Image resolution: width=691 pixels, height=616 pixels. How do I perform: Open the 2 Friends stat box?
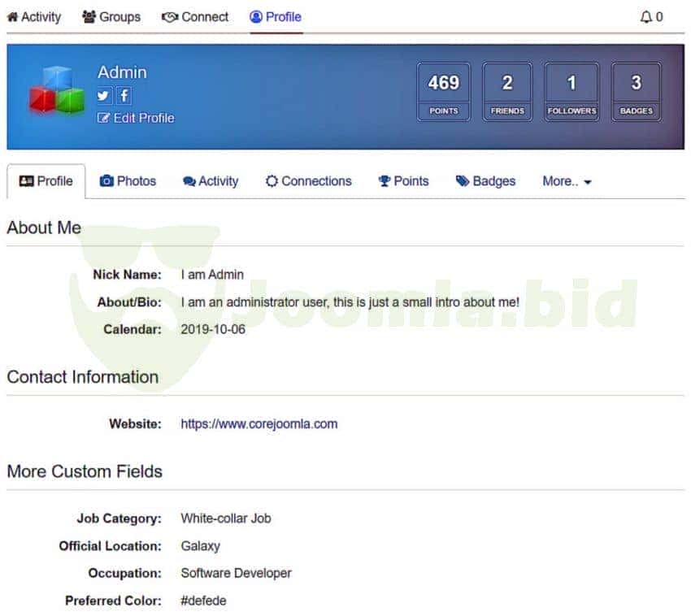coord(507,92)
